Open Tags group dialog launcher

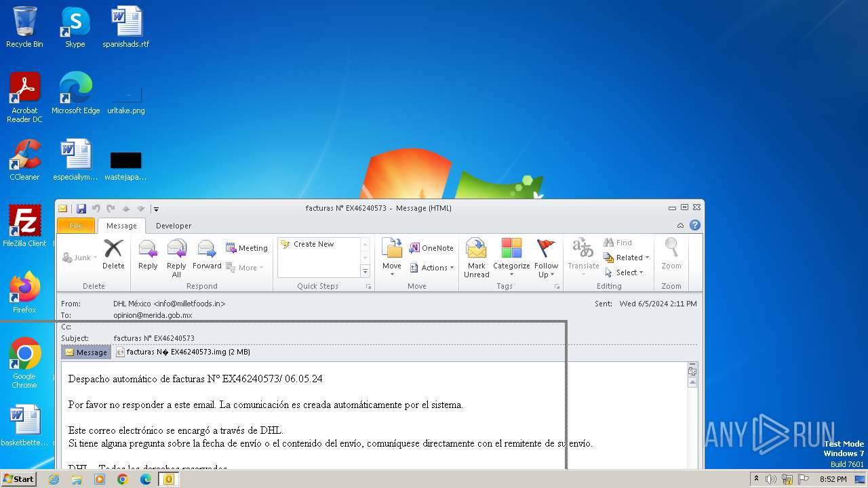[557, 287]
